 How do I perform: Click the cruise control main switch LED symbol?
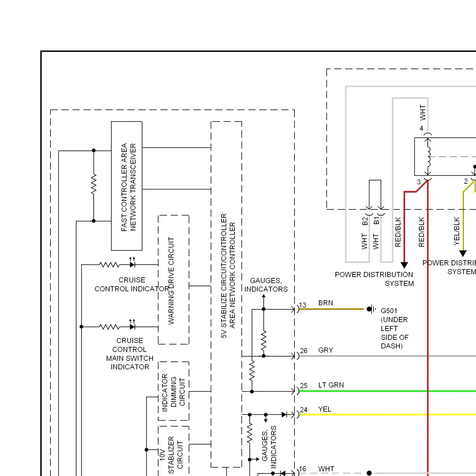click(132, 327)
